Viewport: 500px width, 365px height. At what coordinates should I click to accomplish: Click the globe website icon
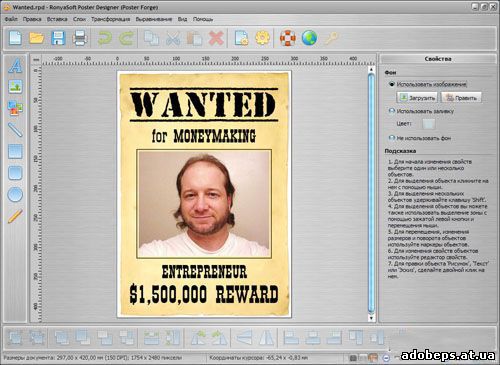tap(309, 38)
